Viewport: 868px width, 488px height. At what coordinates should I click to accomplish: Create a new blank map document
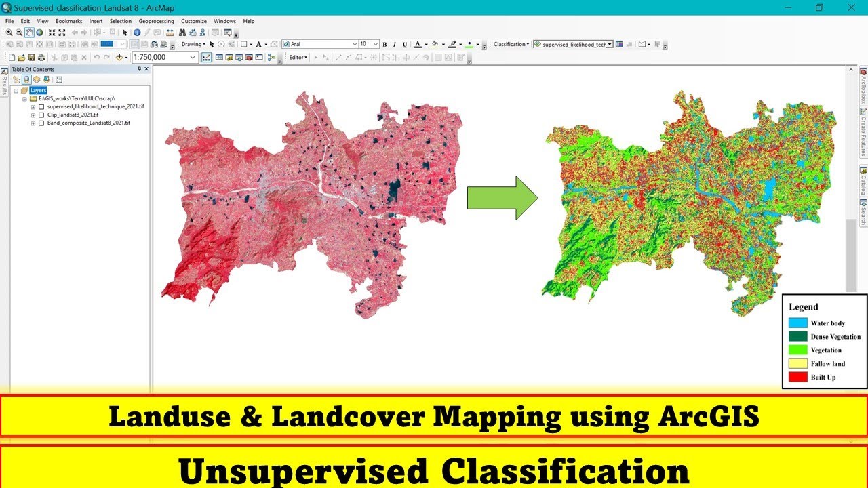coord(12,58)
